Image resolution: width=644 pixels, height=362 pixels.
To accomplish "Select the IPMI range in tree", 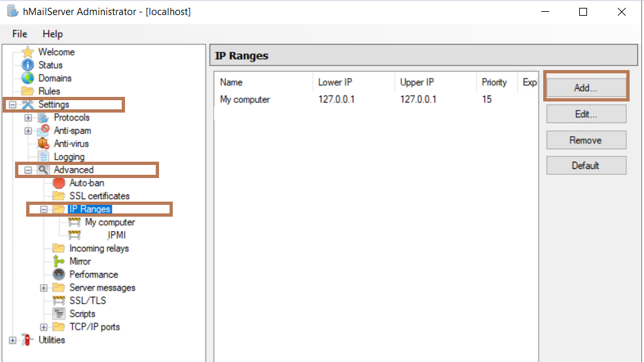I will point(116,236).
